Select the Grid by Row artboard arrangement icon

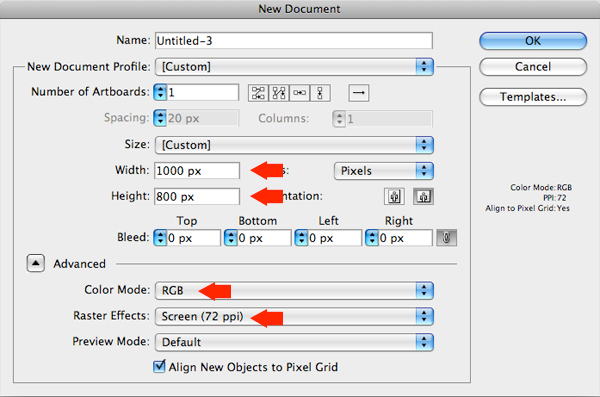click(x=258, y=93)
